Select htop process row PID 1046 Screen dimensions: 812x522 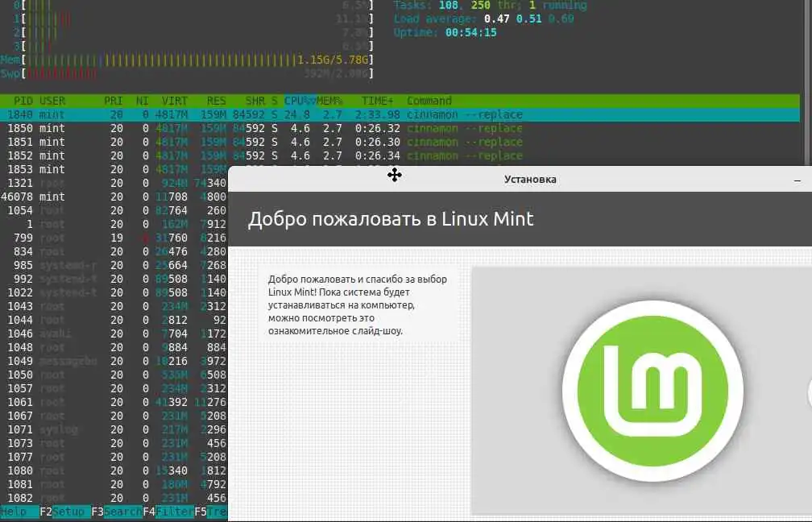pos(114,333)
